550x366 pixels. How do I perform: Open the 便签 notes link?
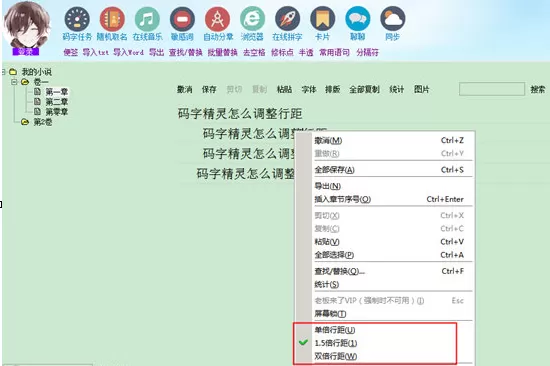point(71,52)
